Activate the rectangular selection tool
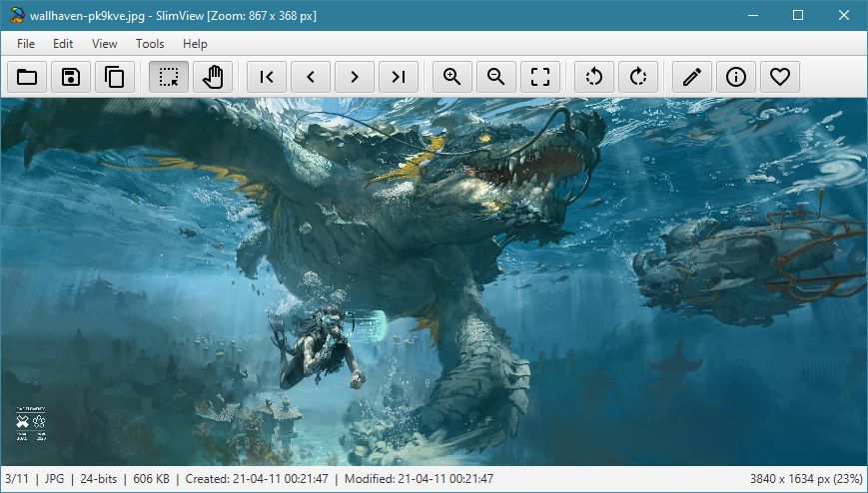Image resolution: width=868 pixels, height=493 pixels. 169,77
